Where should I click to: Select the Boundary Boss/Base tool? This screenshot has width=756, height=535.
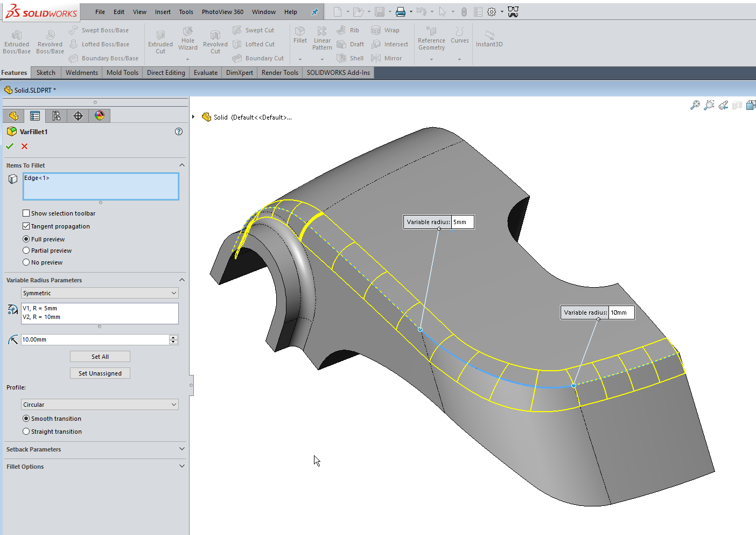pos(103,58)
